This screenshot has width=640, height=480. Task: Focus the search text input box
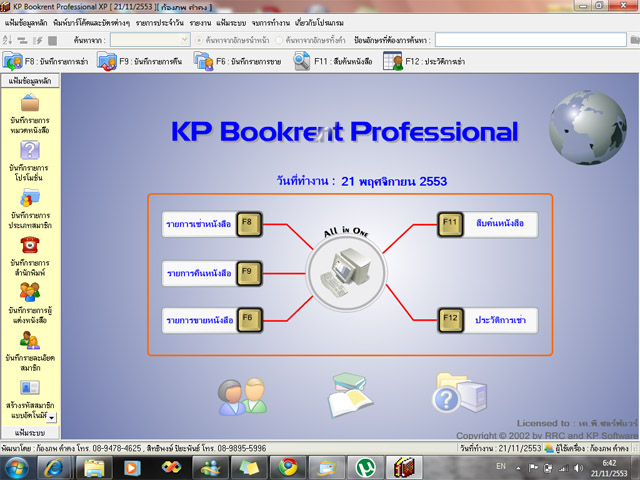point(531,40)
